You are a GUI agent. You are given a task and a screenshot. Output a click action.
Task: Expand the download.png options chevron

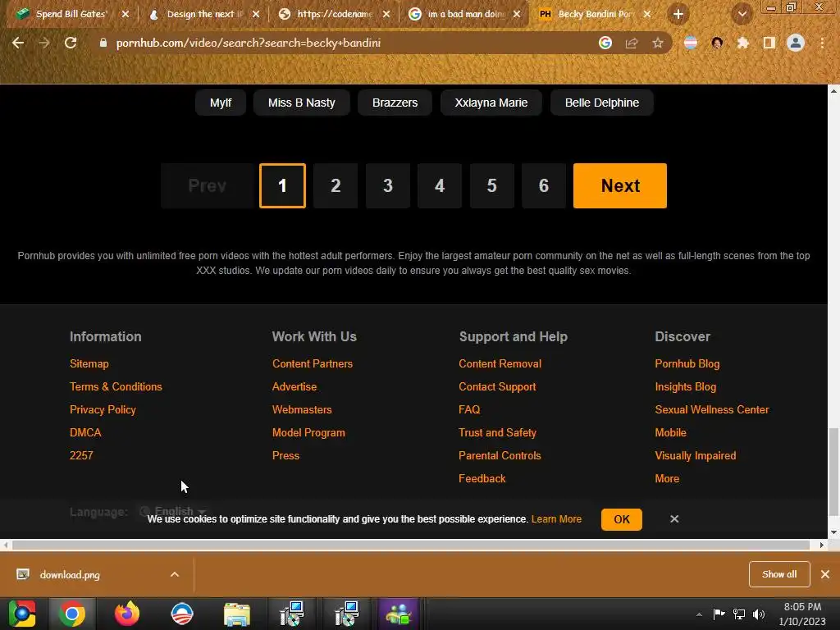click(x=175, y=574)
